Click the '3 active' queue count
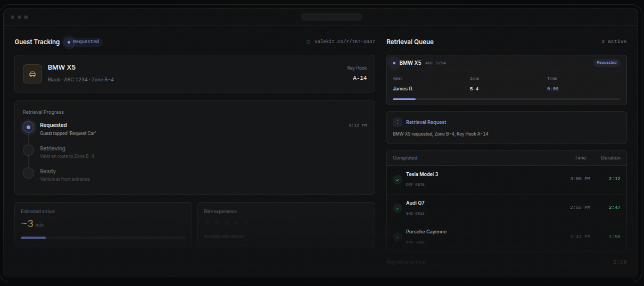644x286 pixels. [614, 41]
